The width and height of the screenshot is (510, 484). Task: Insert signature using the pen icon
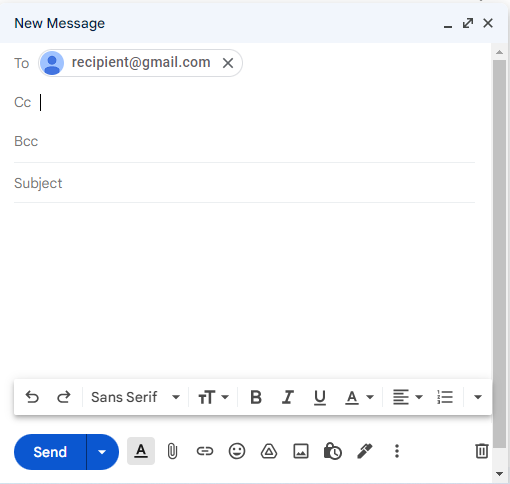[x=365, y=451]
